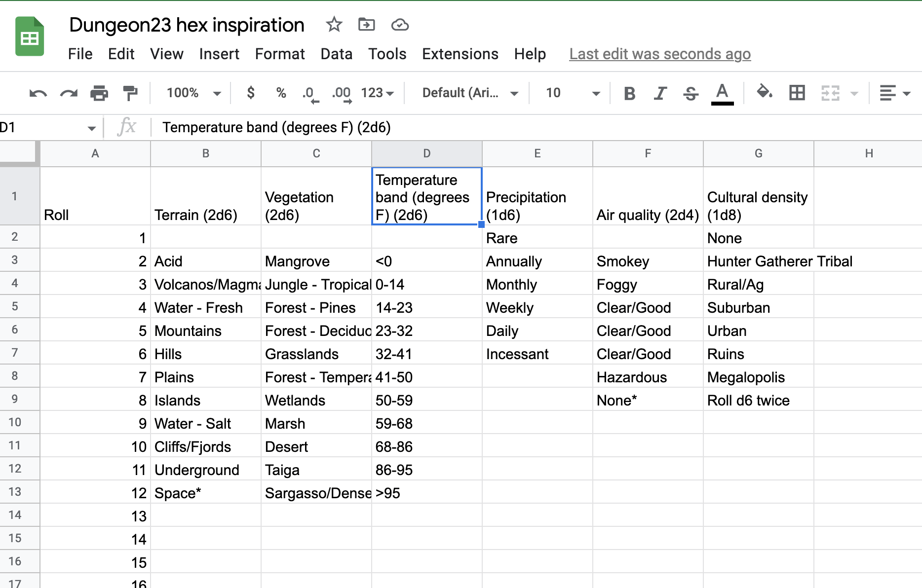Click the cloud document status icon
The width and height of the screenshot is (922, 588).
400,24
